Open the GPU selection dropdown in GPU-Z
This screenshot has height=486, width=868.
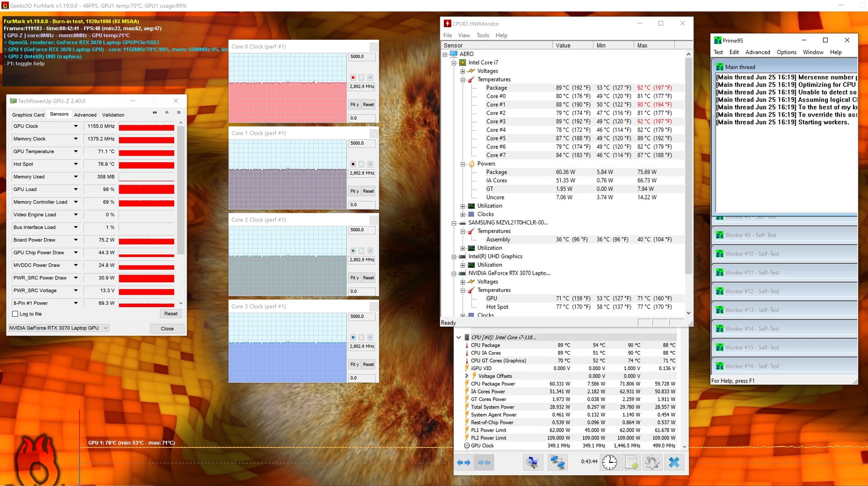[x=59, y=328]
